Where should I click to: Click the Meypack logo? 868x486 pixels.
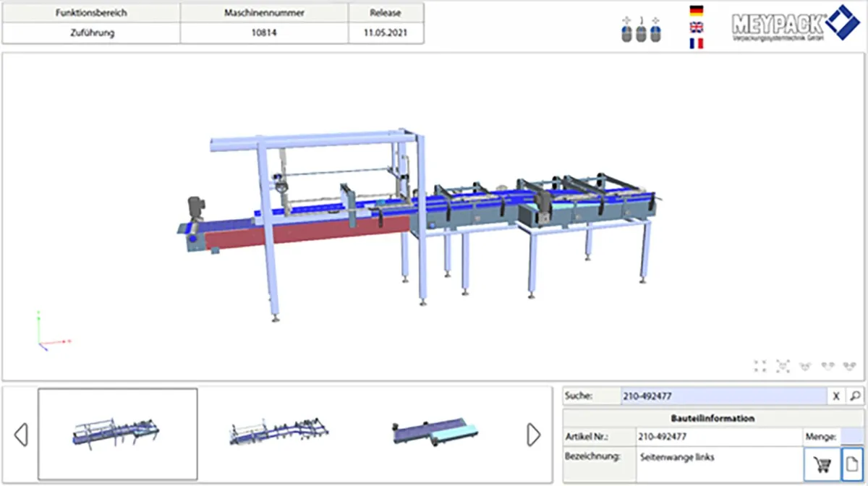click(x=794, y=25)
